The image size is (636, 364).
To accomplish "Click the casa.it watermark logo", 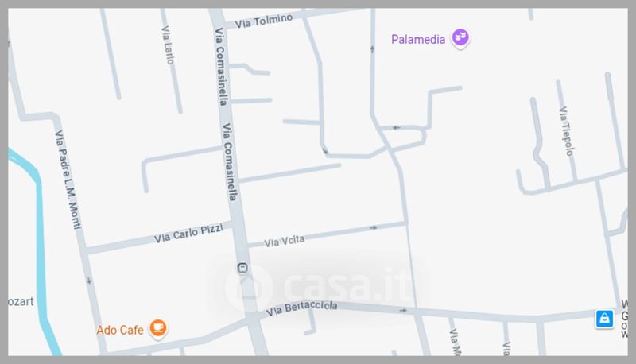I will [x=320, y=288].
